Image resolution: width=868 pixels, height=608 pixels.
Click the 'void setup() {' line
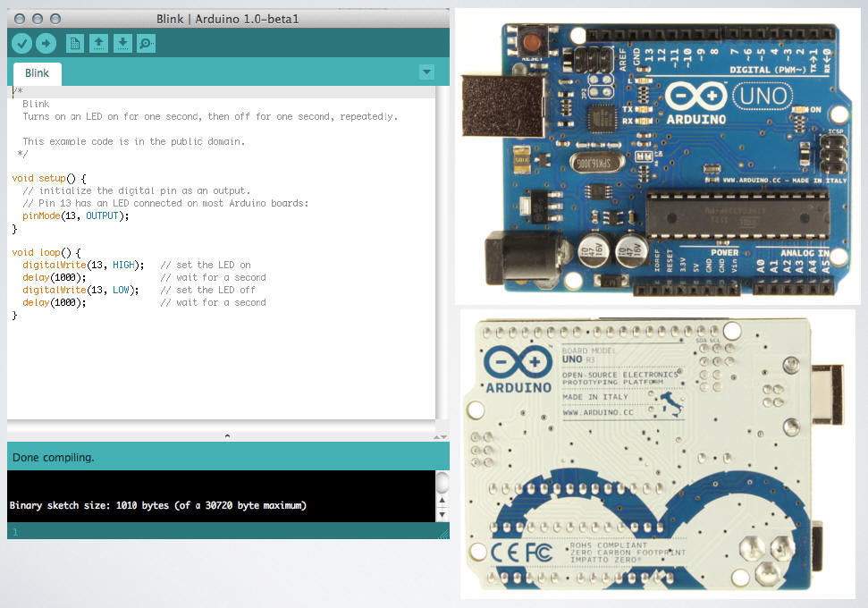coord(49,178)
